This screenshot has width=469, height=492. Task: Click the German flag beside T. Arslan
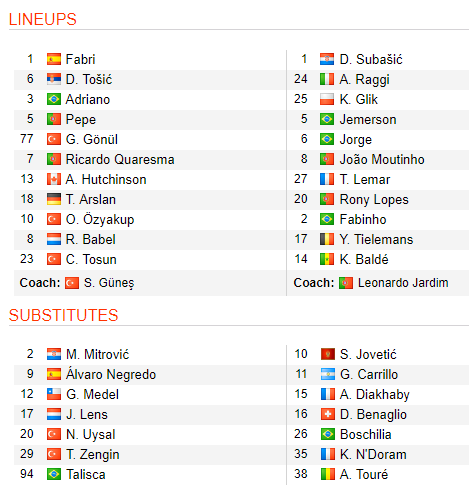[x=54, y=199]
